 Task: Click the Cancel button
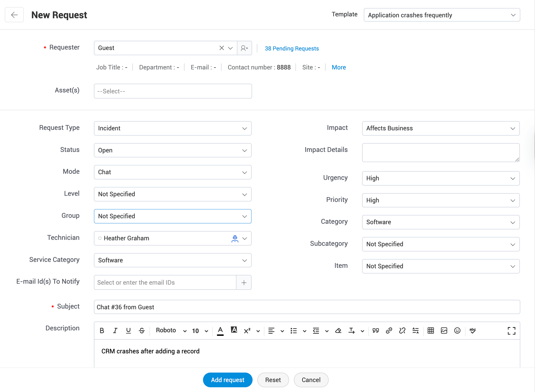[311, 380]
